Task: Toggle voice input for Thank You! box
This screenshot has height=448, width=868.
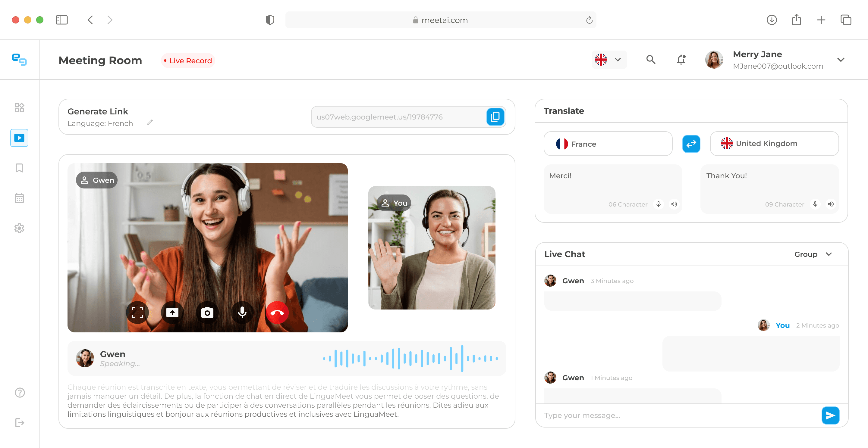Action: (815, 204)
